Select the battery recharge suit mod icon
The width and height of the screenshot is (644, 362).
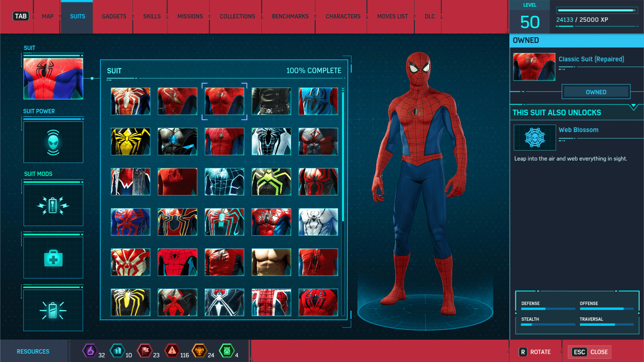click(x=53, y=310)
